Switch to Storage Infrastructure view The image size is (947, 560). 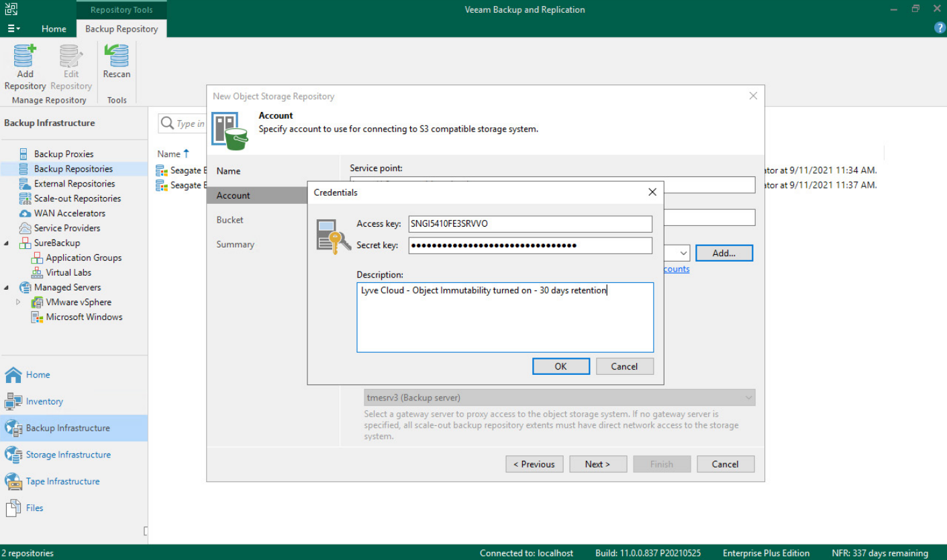pyautogui.click(x=68, y=455)
